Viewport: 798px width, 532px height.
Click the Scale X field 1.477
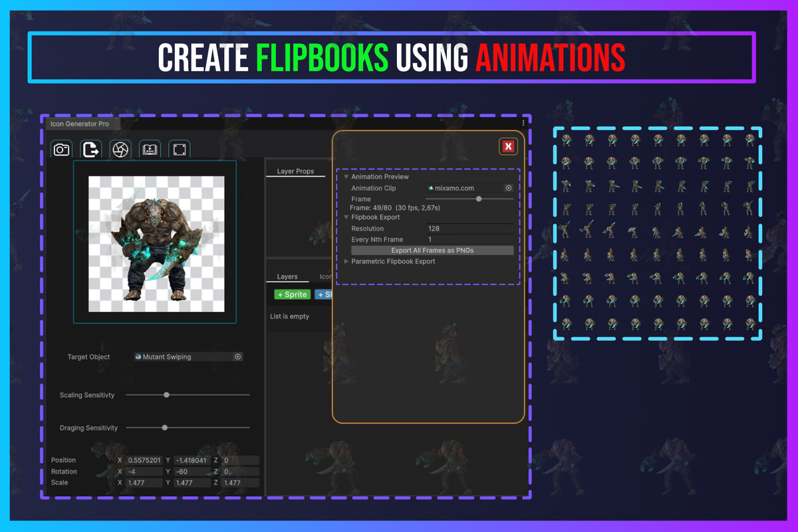pyautogui.click(x=144, y=483)
